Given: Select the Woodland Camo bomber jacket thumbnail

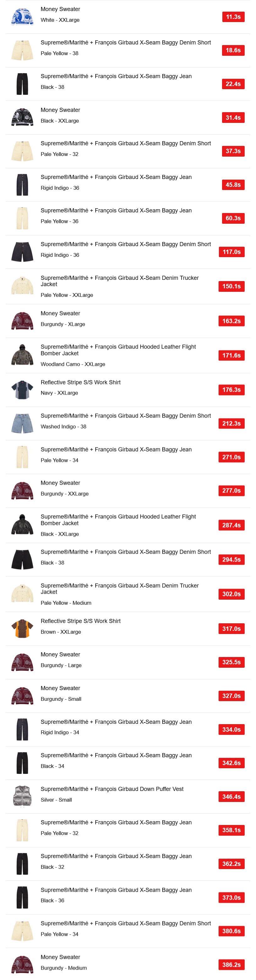Looking at the screenshot, I should coord(22,355).
